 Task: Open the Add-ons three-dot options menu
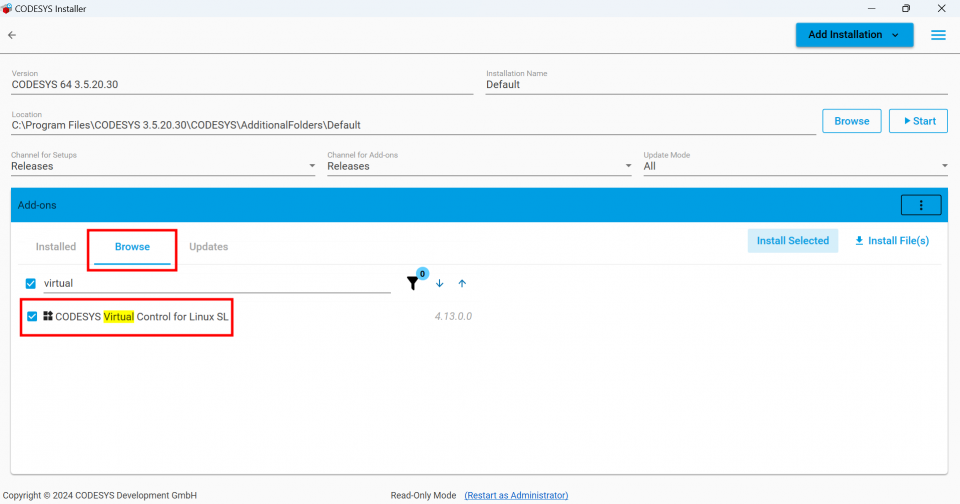tap(921, 205)
